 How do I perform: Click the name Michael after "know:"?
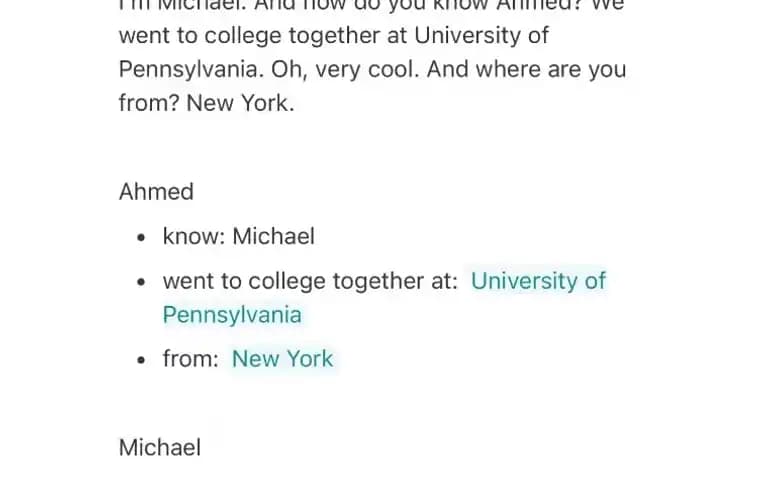coord(273,236)
